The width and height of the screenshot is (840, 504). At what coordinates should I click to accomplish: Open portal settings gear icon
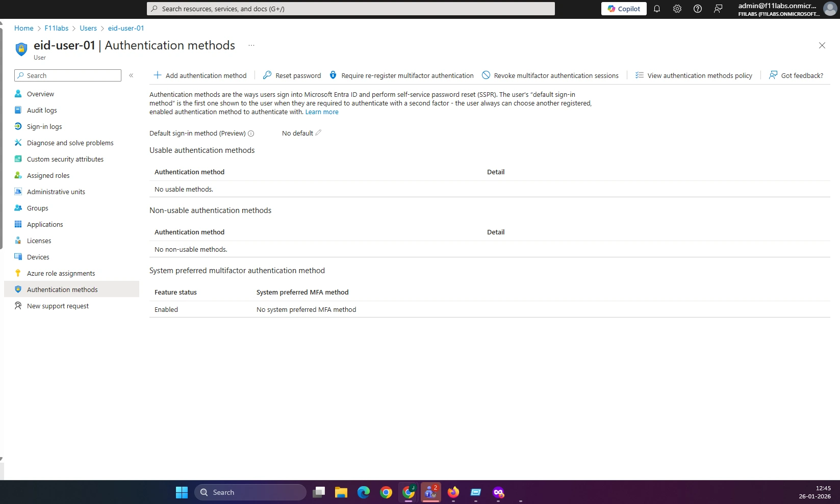[x=677, y=9]
